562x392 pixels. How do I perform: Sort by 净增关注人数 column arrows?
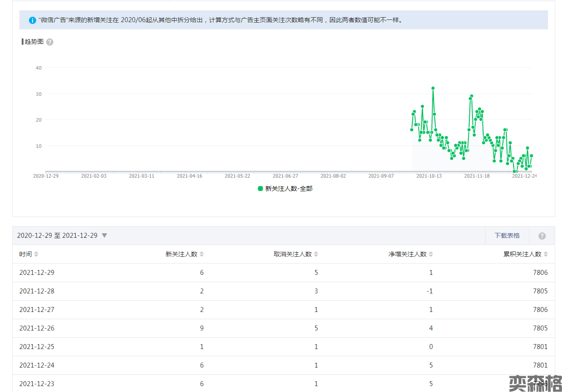pyautogui.click(x=431, y=255)
